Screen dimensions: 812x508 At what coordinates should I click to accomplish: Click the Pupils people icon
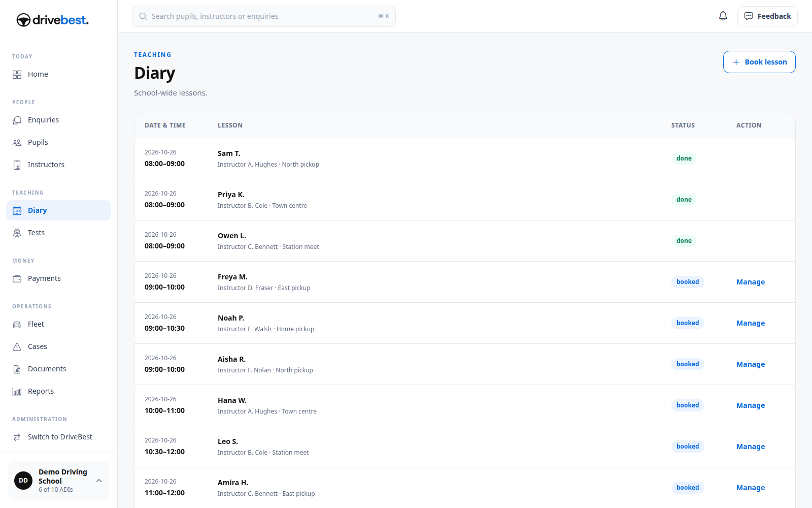pyautogui.click(x=17, y=142)
